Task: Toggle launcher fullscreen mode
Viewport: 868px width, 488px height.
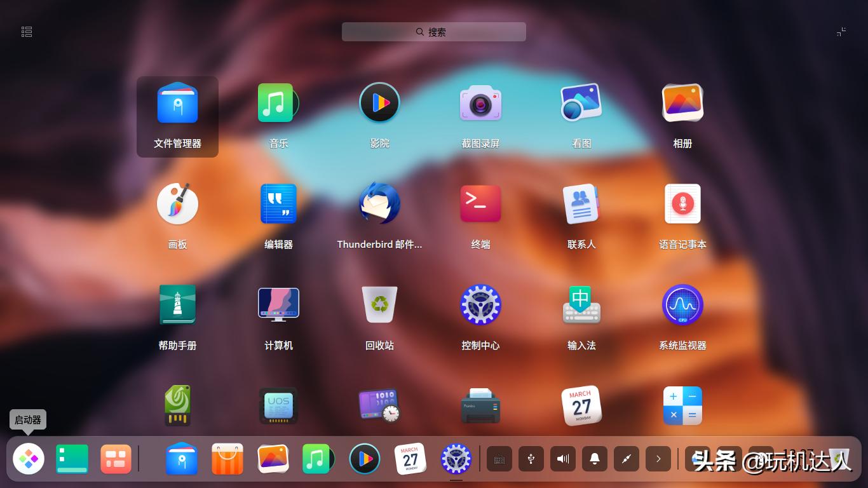Action: point(841,31)
